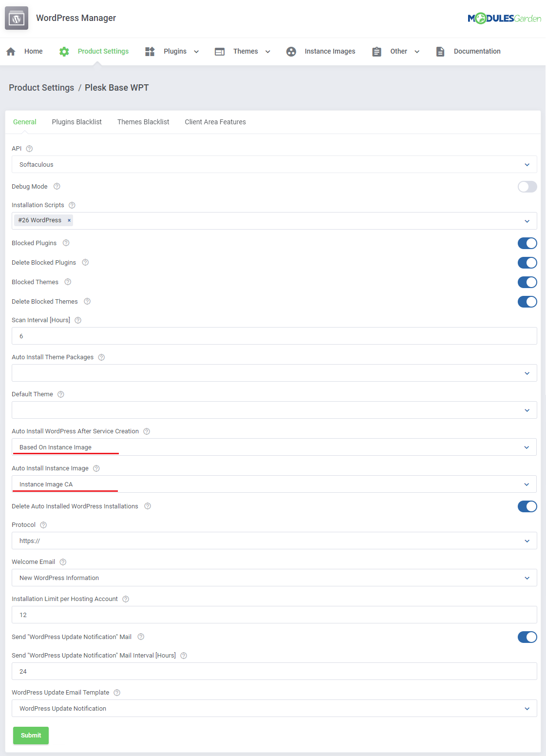Open the Based On Instance Image dropdown

coord(274,447)
